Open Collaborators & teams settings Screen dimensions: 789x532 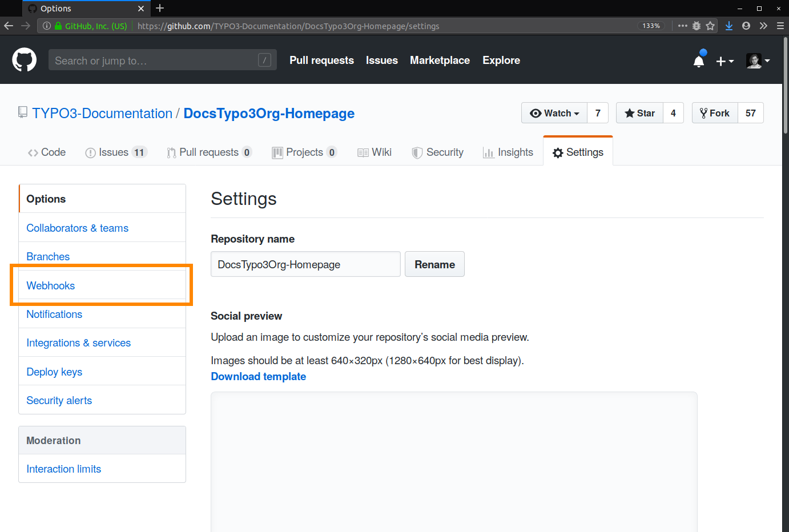point(102,228)
